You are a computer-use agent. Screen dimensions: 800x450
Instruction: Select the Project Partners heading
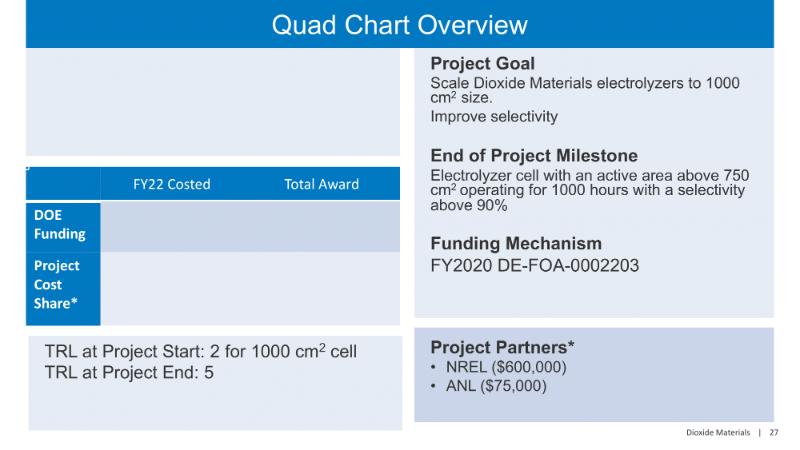[x=502, y=348]
